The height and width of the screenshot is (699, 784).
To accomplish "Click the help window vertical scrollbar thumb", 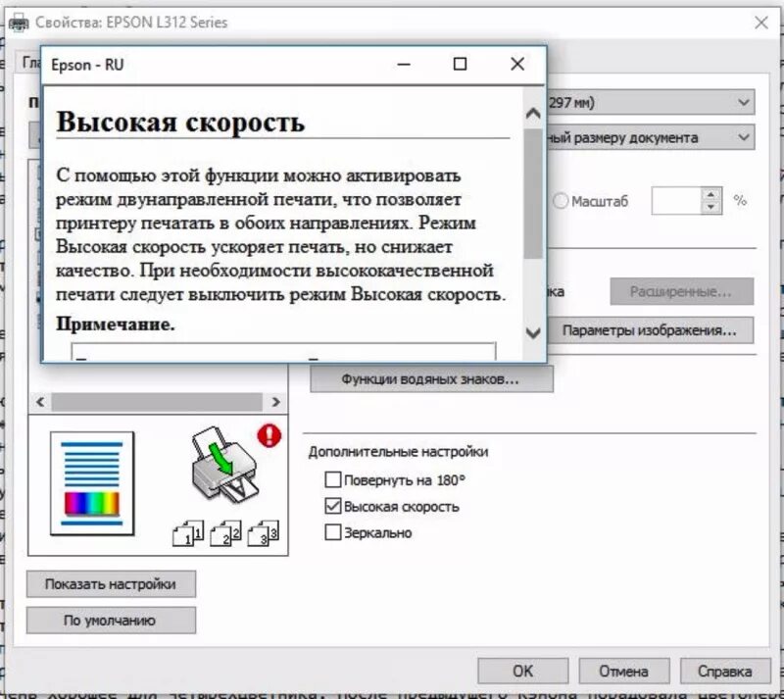I will tap(533, 194).
